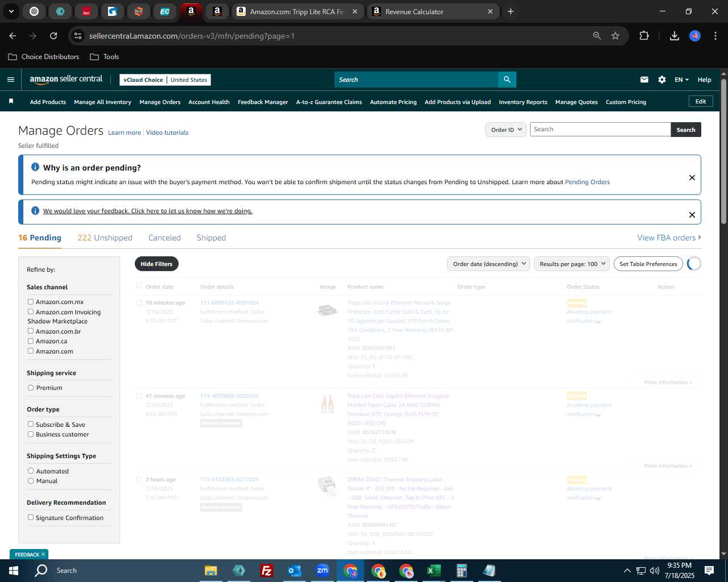This screenshot has width=728, height=582.
Task: Open Chrome three-dot menu
Action: 714,36
